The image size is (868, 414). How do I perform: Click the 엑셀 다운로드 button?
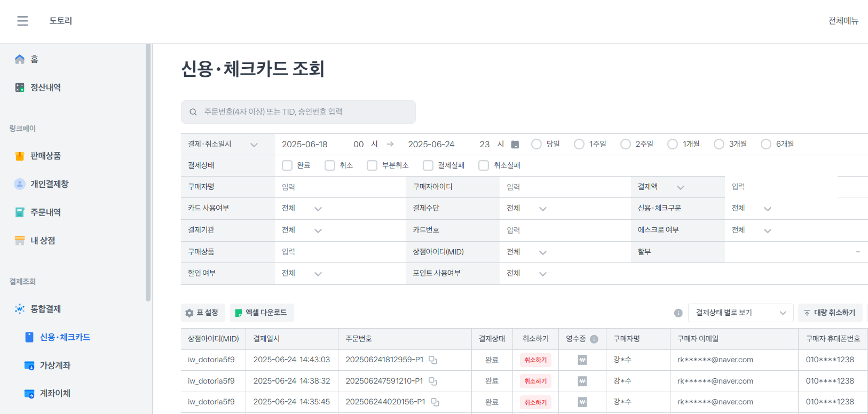click(262, 313)
